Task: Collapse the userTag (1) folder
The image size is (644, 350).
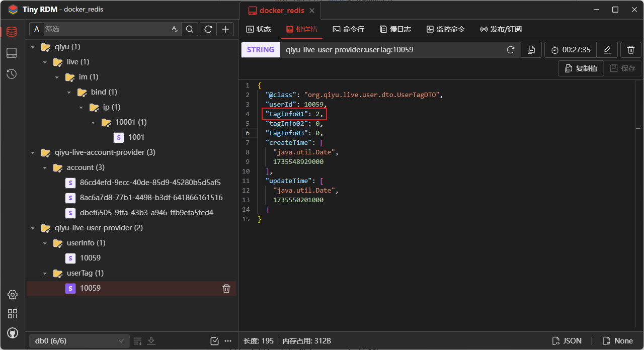Action: (x=45, y=273)
